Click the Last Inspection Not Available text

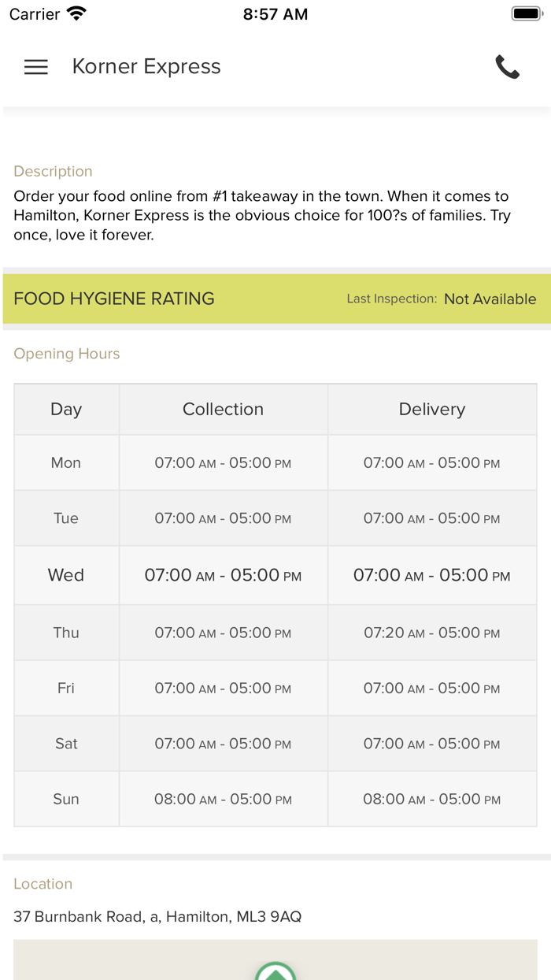[441, 299]
